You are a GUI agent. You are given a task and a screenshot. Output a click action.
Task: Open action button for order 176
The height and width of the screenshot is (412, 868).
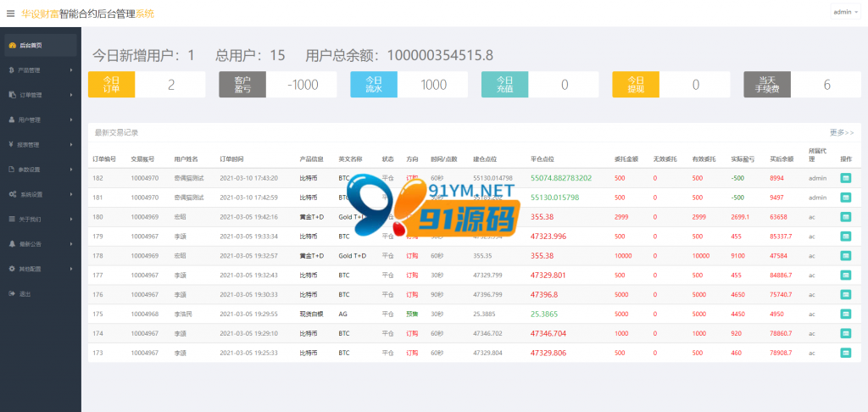point(845,295)
